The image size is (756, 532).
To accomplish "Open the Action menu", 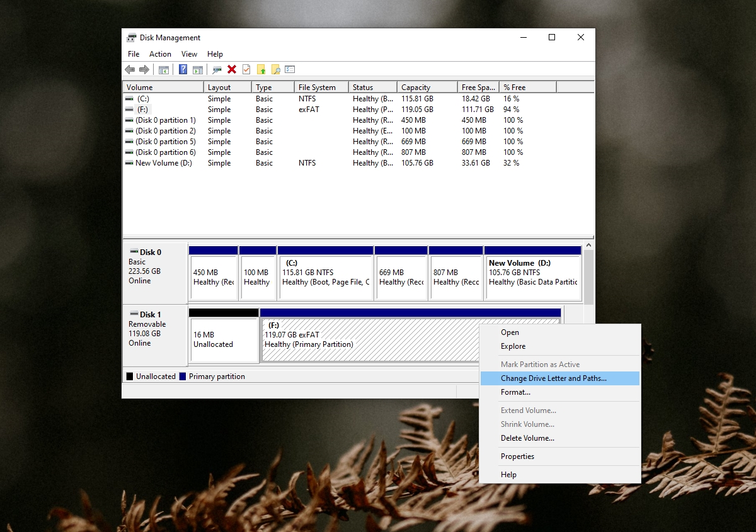I will (x=160, y=54).
